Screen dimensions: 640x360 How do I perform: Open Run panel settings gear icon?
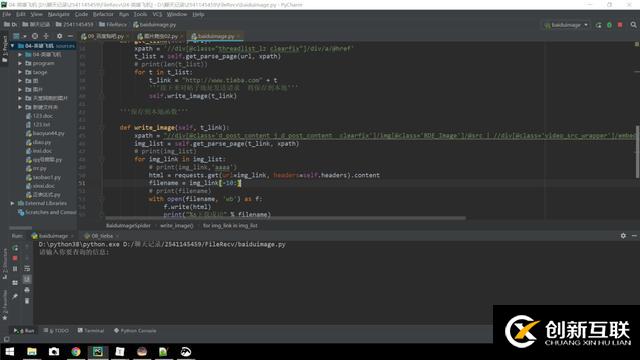(x=623, y=236)
